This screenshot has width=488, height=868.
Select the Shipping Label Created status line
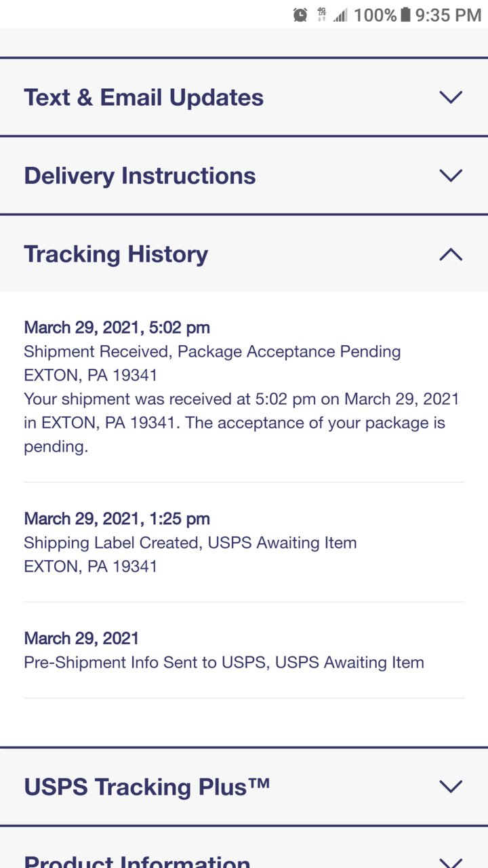tap(190, 543)
